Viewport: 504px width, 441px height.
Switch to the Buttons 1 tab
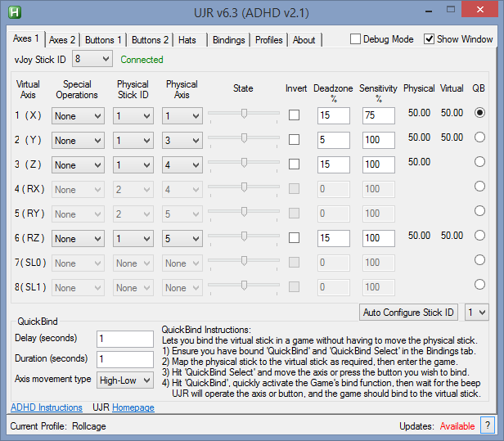pos(104,40)
